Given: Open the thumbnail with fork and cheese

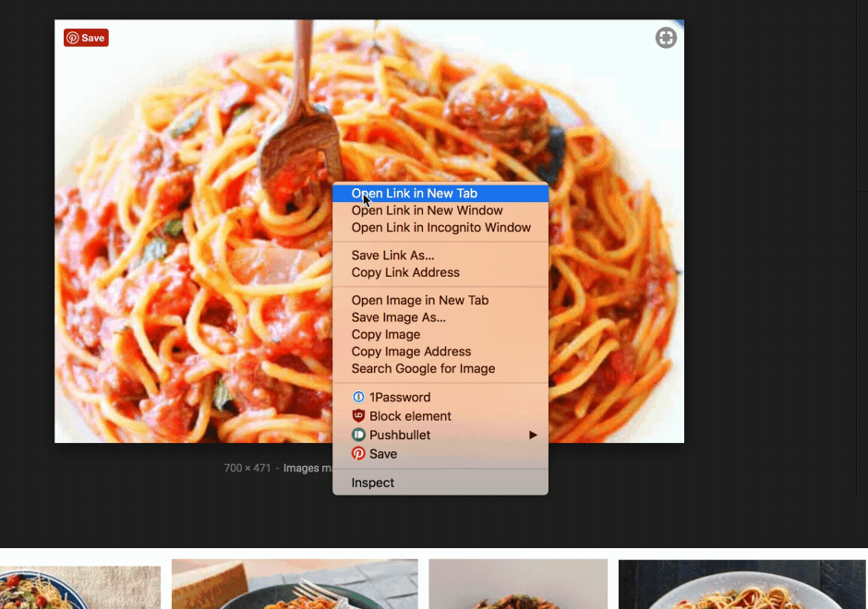Looking at the screenshot, I should click(295, 584).
